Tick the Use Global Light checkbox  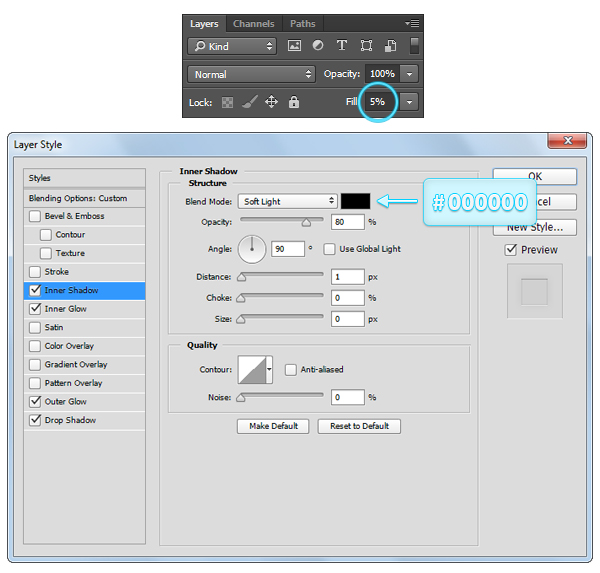tap(329, 248)
